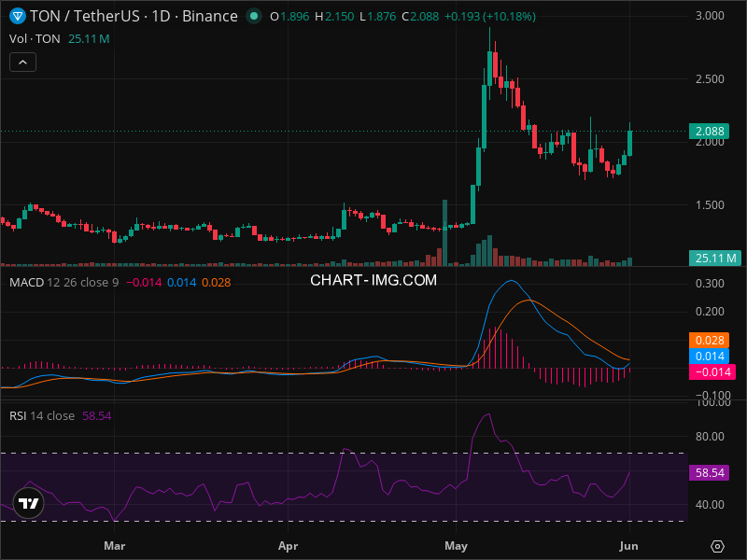Click the high value H2.150 in header

(x=334, y=17)
